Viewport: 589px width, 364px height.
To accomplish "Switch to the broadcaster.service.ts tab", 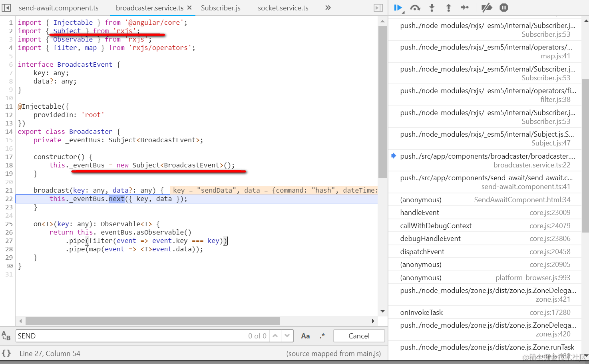I will tap(150, 8).
